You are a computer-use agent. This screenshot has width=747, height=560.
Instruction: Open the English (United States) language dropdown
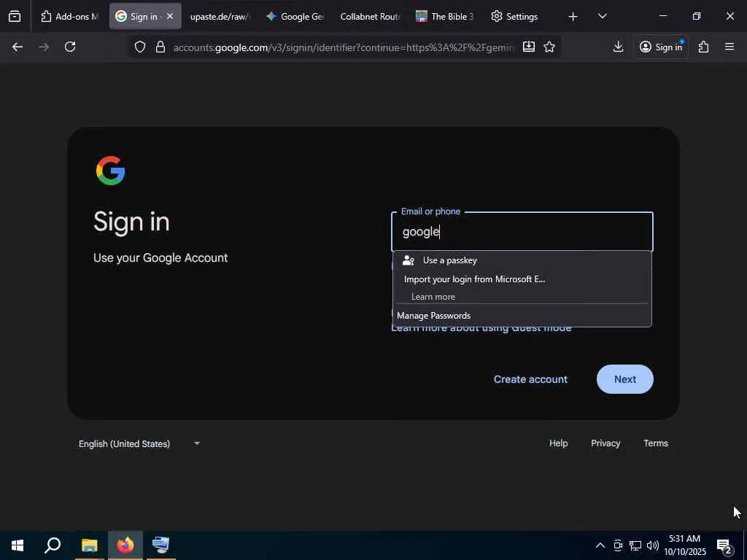point(139,444)
